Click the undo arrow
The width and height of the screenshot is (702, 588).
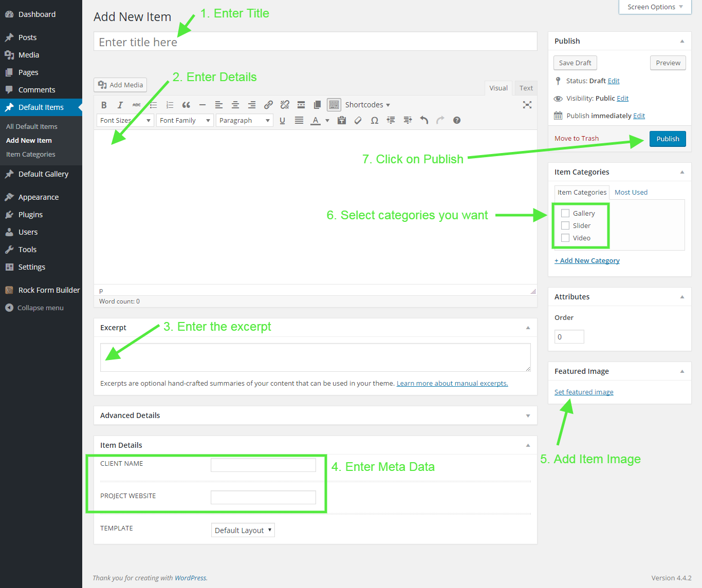[x=424, y=120]
